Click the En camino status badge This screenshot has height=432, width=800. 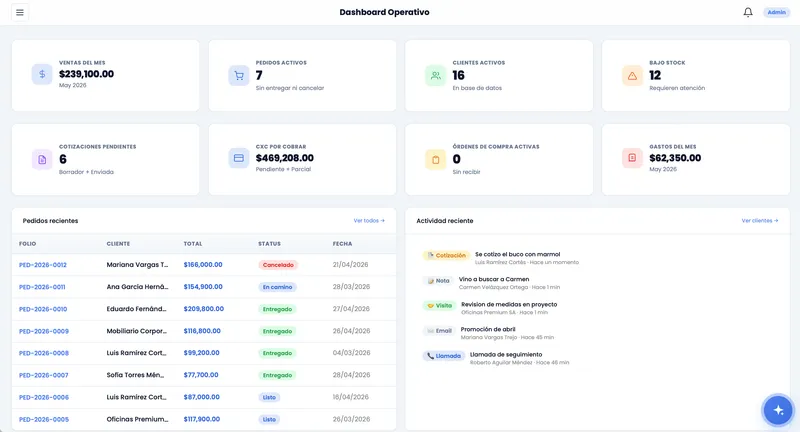pyautogui.click(x=278, y=287)
